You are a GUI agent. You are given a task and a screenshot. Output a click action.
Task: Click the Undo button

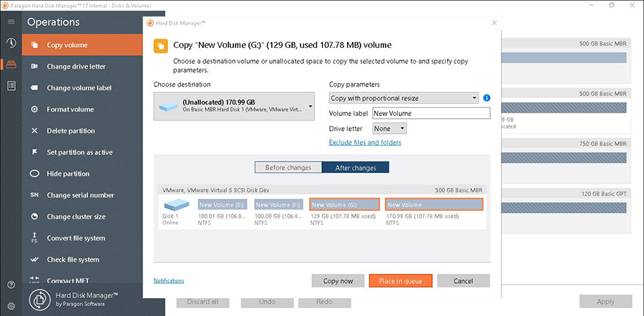(x=267, y=301)
